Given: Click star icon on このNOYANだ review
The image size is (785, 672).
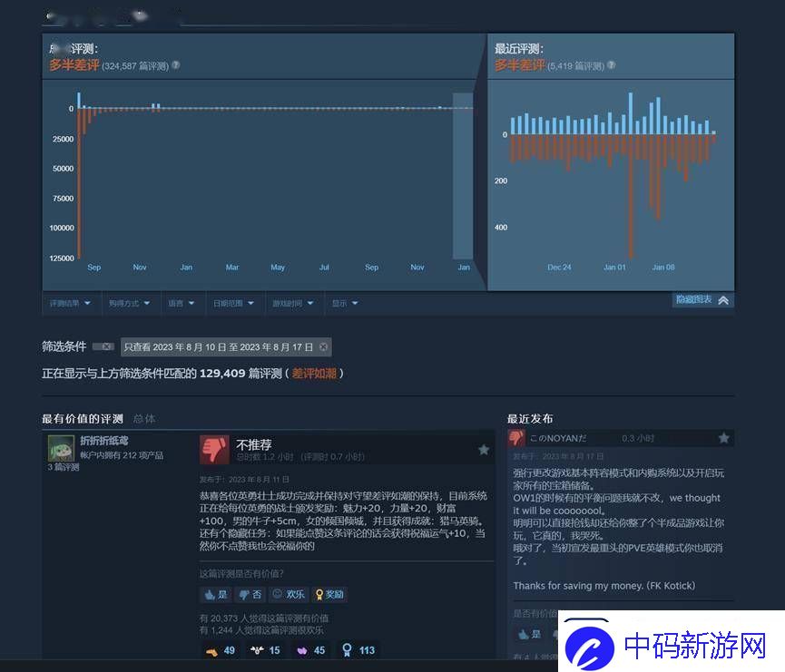Looking at the screenshot, I should [x=724, y=438].
